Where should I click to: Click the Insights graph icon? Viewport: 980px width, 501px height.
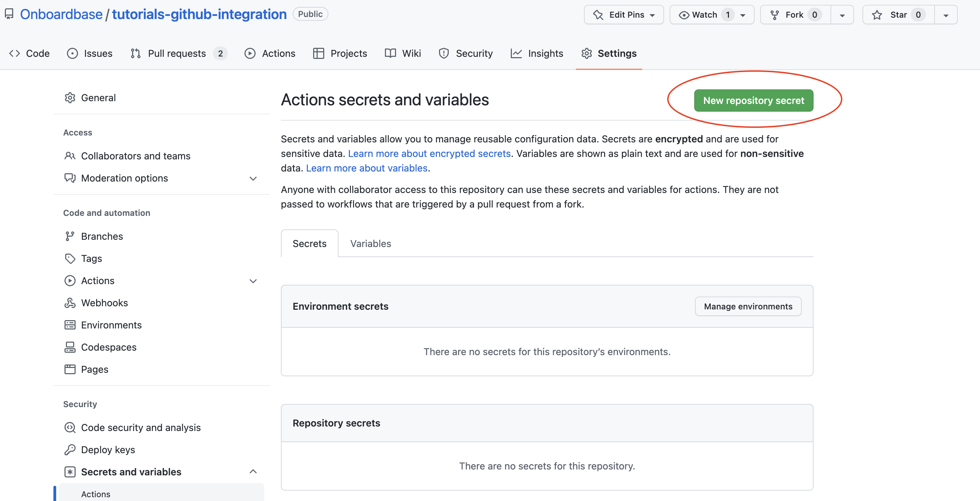click(516, 53)
